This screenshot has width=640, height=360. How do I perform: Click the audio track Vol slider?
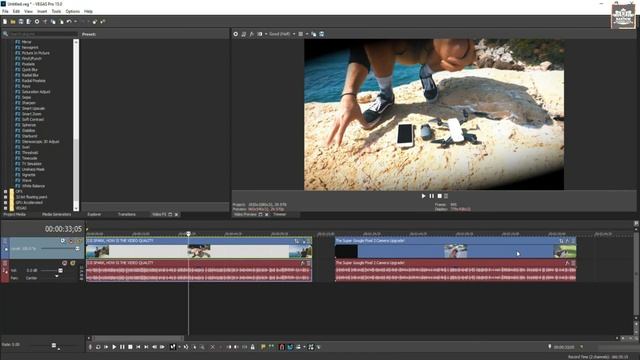click(51, 270)
